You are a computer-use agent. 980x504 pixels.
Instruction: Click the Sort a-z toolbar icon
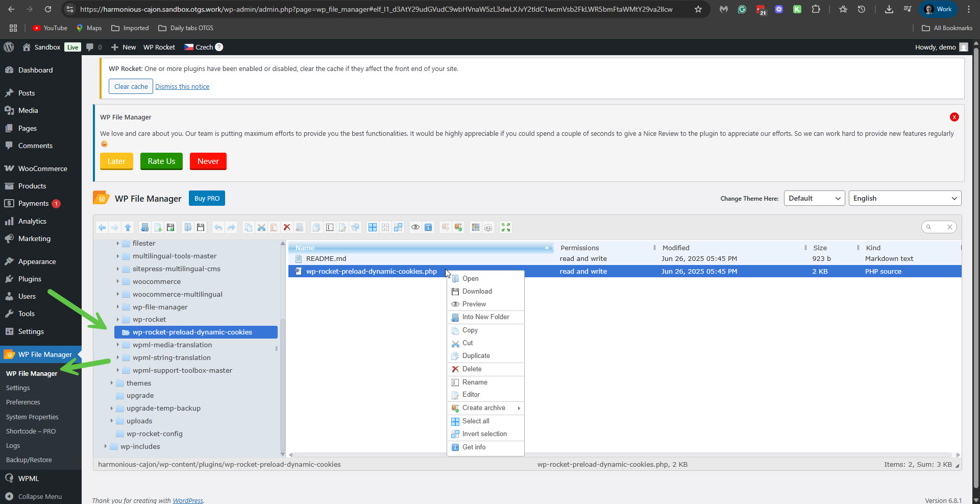coord(488,227)
